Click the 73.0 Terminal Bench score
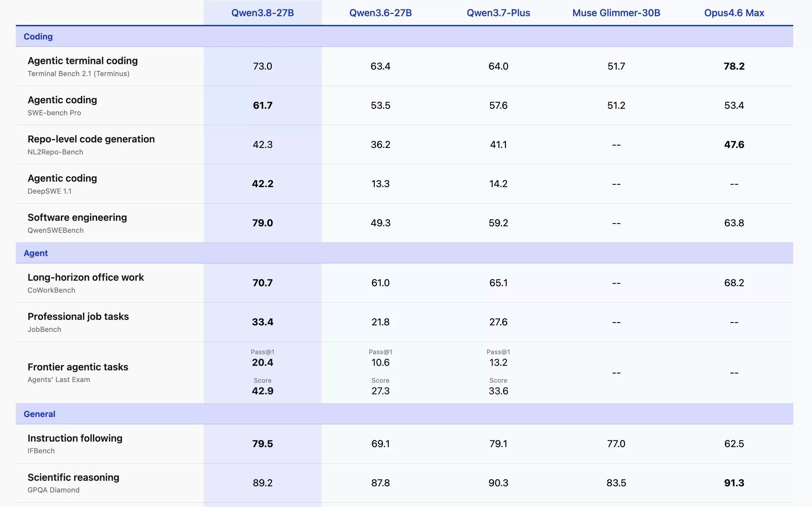 (263, 66)
